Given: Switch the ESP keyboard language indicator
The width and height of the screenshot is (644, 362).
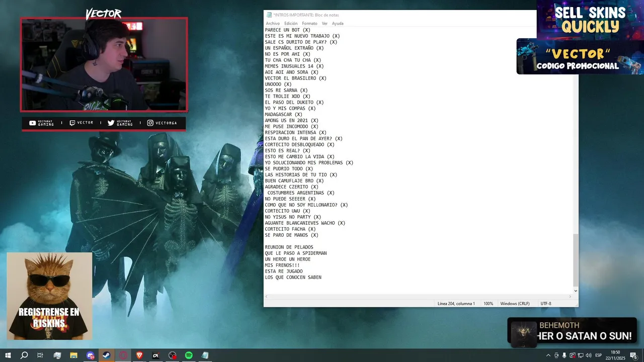Looking at the screenshot, I should coord(599,355).
